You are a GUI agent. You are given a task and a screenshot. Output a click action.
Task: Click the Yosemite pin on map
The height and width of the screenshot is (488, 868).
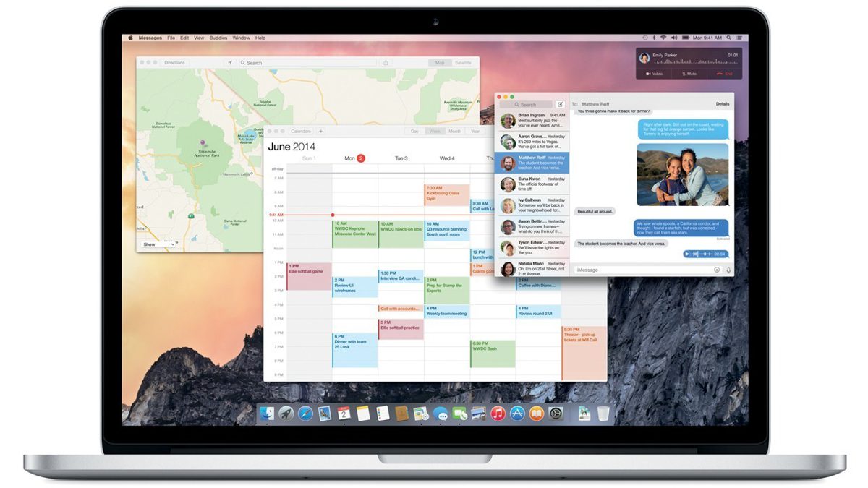202,142
